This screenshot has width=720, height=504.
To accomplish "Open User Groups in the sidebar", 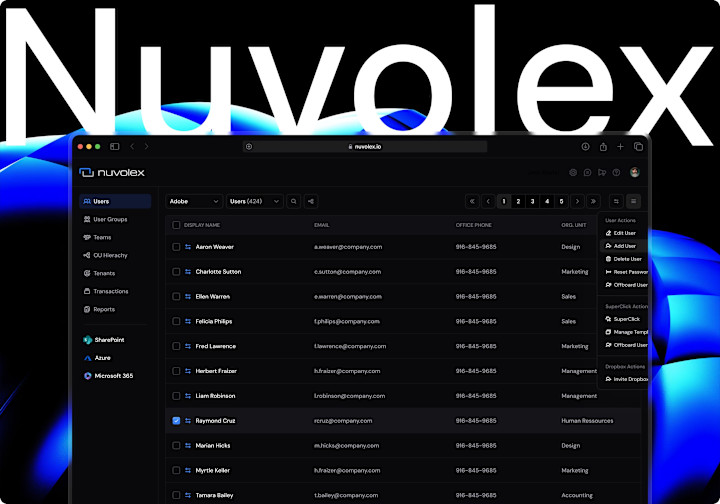I will (x=106, y=219).
